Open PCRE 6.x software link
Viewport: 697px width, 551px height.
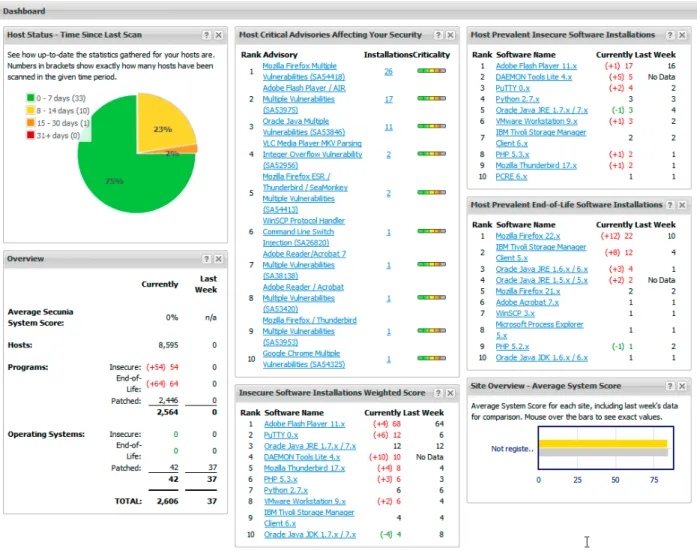click(511, 176)
